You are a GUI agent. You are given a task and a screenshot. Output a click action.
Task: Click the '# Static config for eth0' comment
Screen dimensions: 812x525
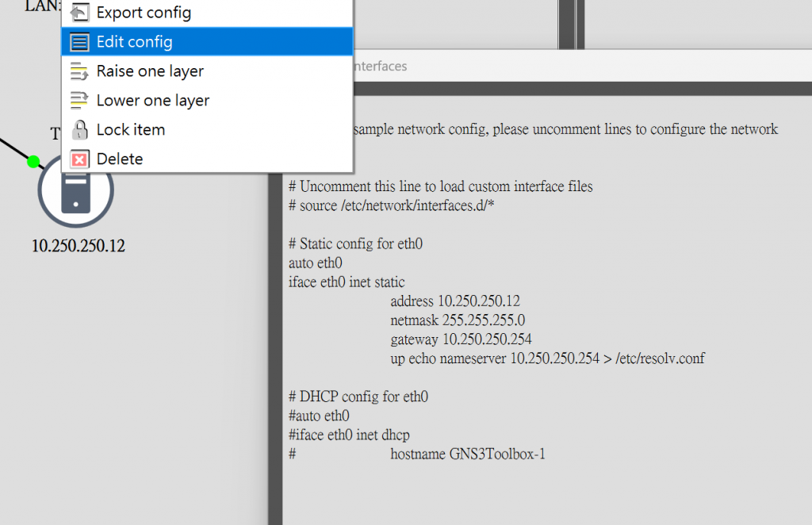[355, 243]
